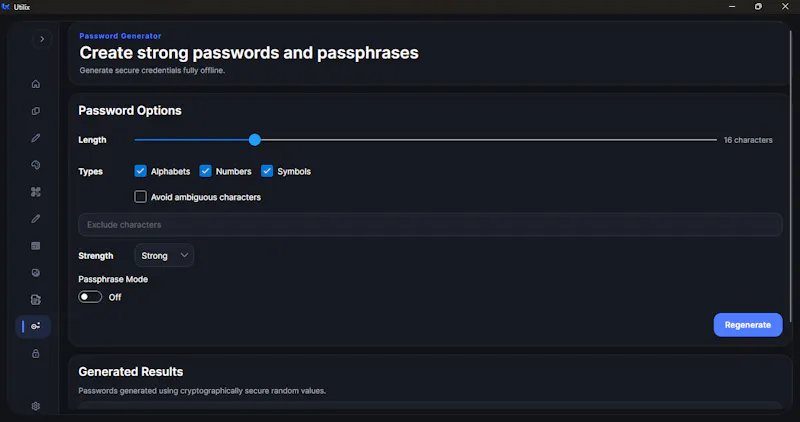Open the active key password generator icon
Screen dimensions: 800x422
(x=35, y=326)
